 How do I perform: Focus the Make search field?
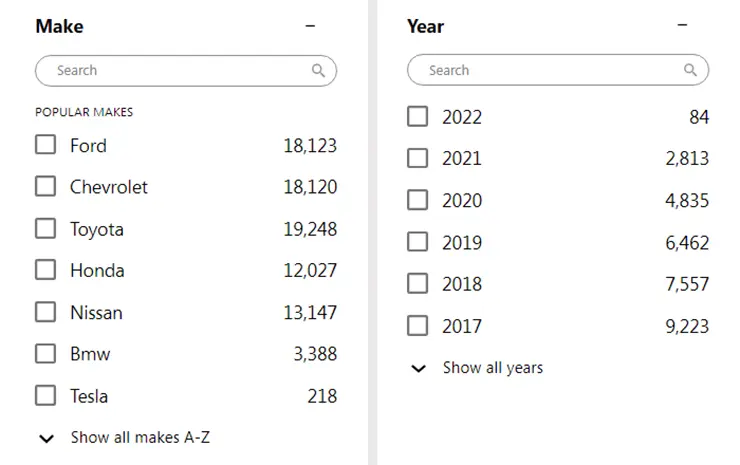[186, 71]
